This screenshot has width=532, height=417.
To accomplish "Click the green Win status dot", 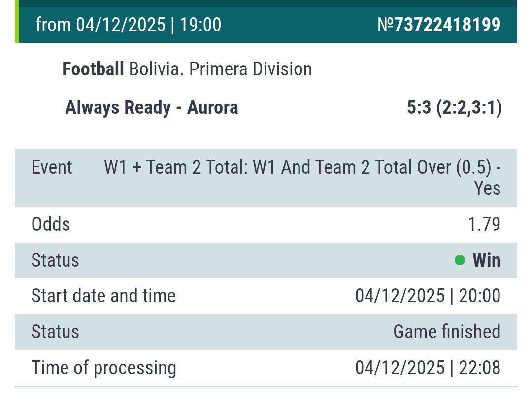I will 460,260.
